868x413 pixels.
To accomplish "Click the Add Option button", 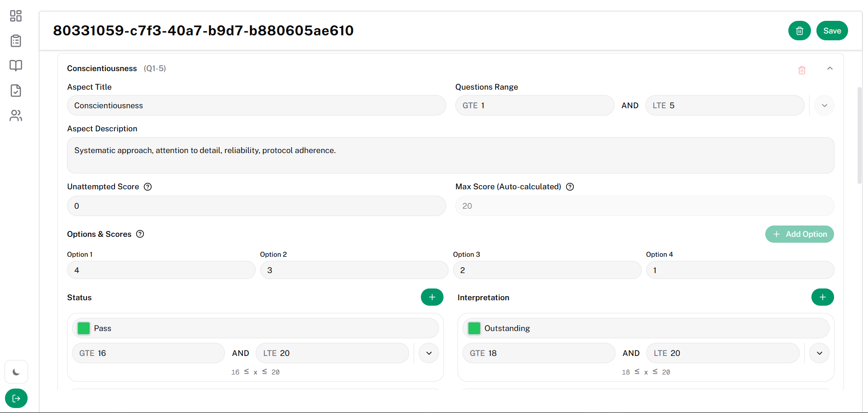I will (799, 234).
